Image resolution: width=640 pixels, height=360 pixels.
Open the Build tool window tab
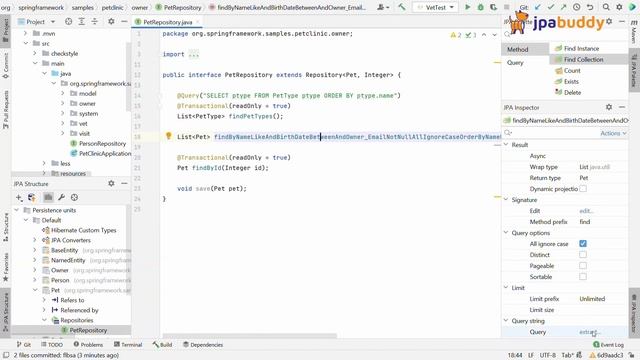[x=162, y=345]
